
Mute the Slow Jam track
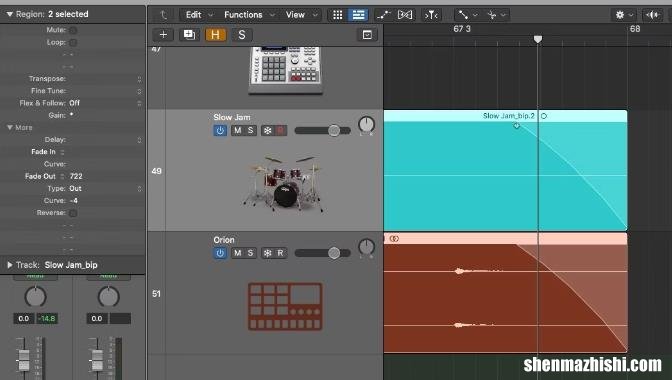click(x=237, y=130)
